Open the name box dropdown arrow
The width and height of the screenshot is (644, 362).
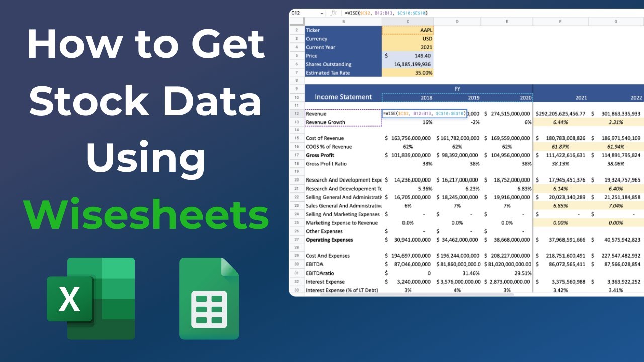322,13
